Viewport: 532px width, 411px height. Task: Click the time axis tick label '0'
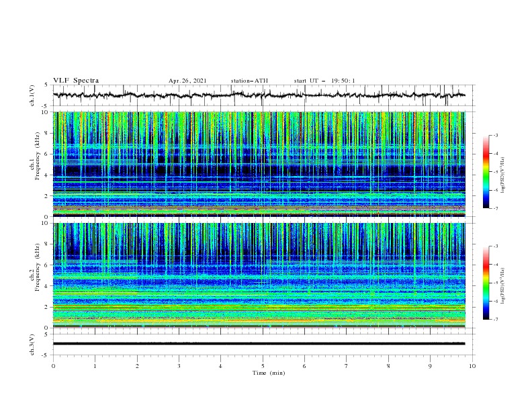click(53, 366)
